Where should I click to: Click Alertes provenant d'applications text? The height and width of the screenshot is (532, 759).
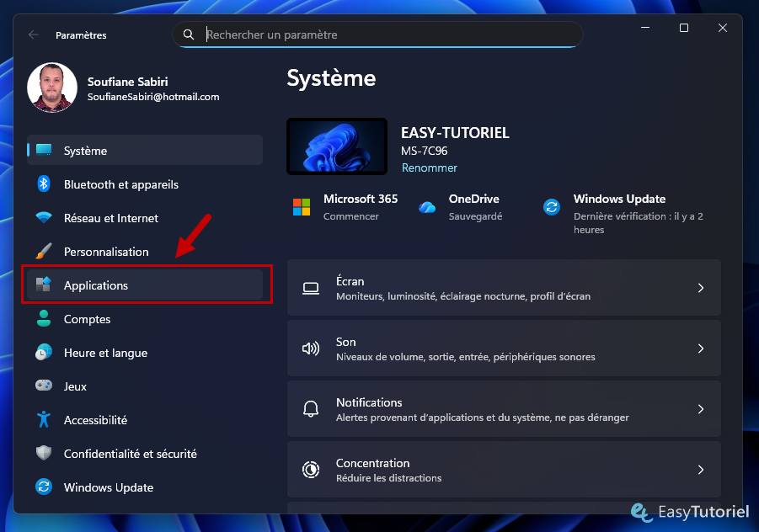pos(483,418)
